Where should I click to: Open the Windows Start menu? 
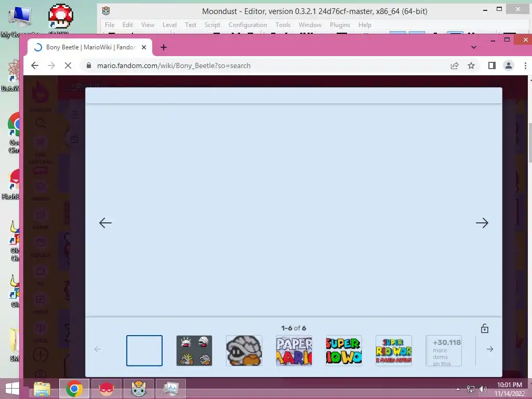point(12,389)
